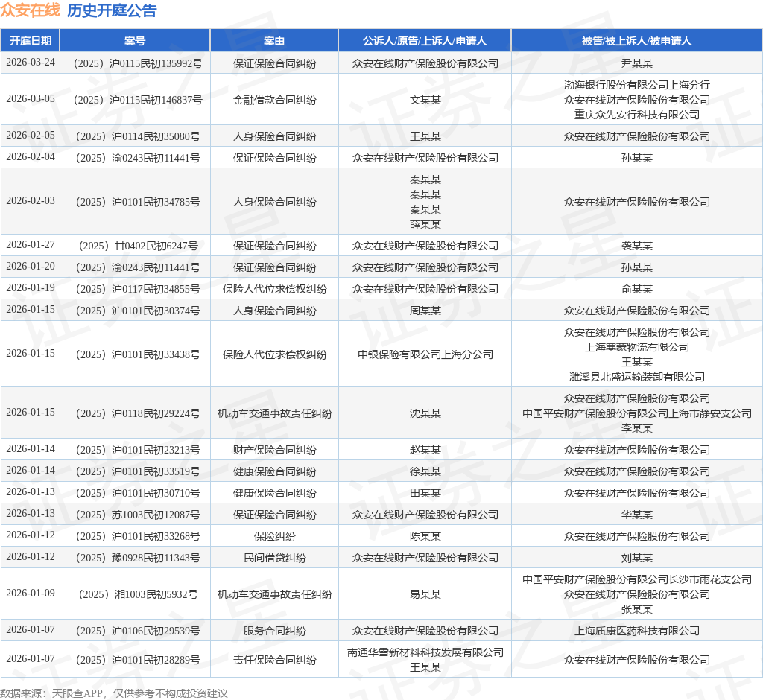
Task: Click the date 2026-02-03
Action: (30, 201)
